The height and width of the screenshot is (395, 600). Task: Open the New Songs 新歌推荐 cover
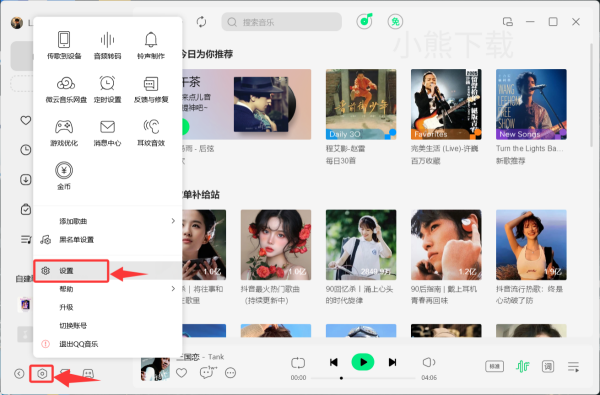531,104
